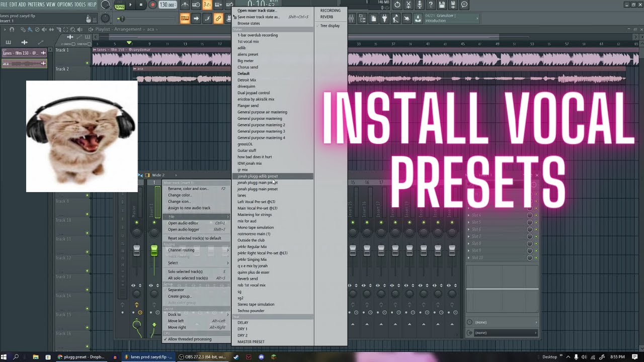644x362 pixels.
Task: Select the 'aca' audio clip in picker
Action: point(24,63)
